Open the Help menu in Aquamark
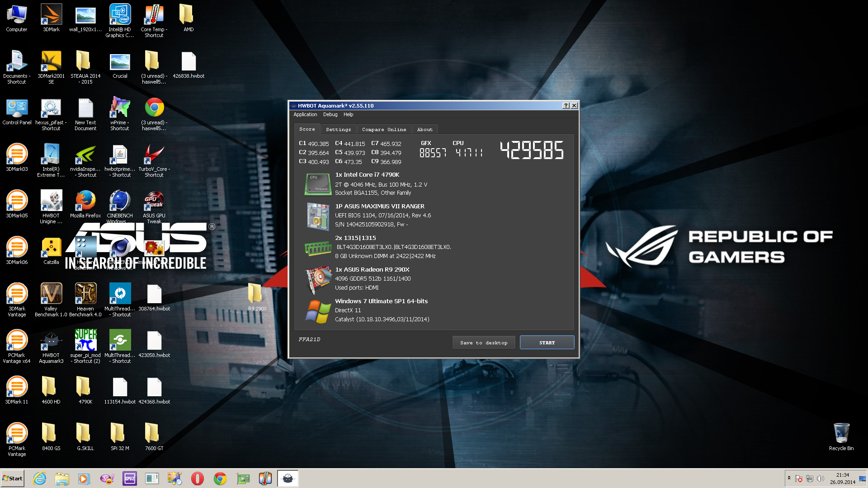868x488 pixels. 348,115
